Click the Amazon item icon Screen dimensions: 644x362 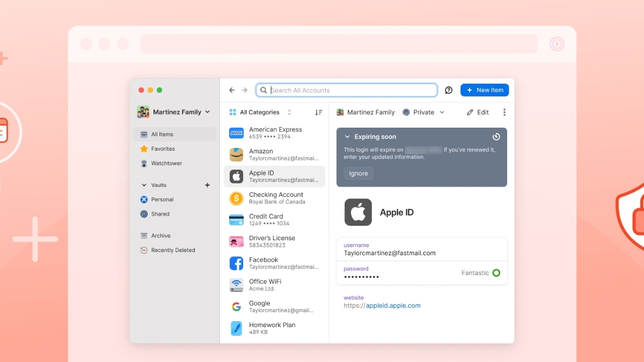236,155
